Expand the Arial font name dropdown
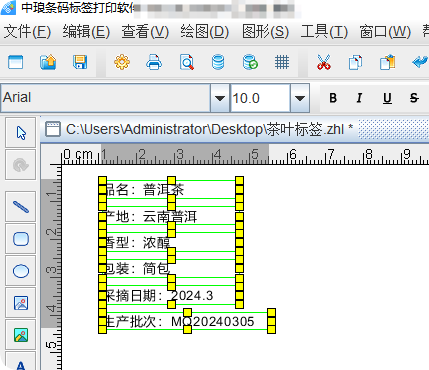The width and height of the screenshot is (429, 370). (220, 98)
